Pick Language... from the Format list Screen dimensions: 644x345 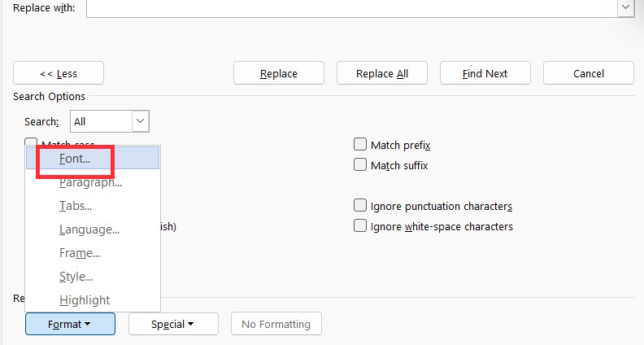[x=89, y=230]
